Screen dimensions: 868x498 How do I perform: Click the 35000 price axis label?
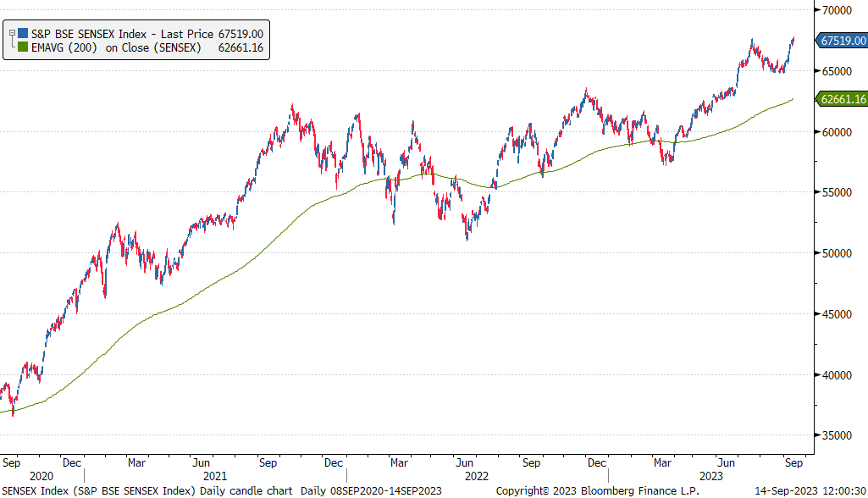(x=837, y=435)
